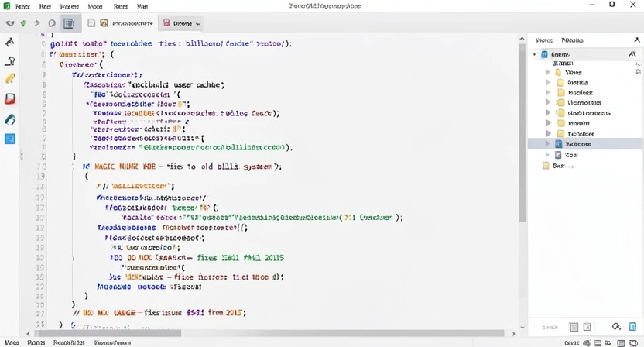The height and width of the screenshot is (347, 644).
Task: Open the third menu in the menu bar
Action: [x=70, y=6]
